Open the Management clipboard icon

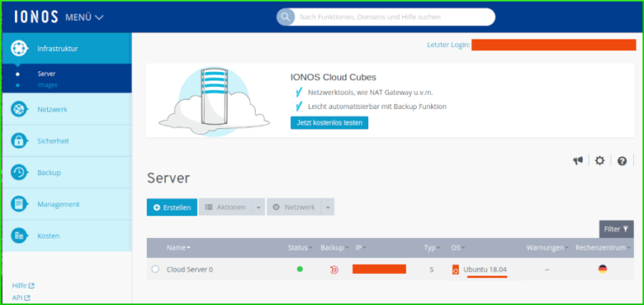pos(19,204)
